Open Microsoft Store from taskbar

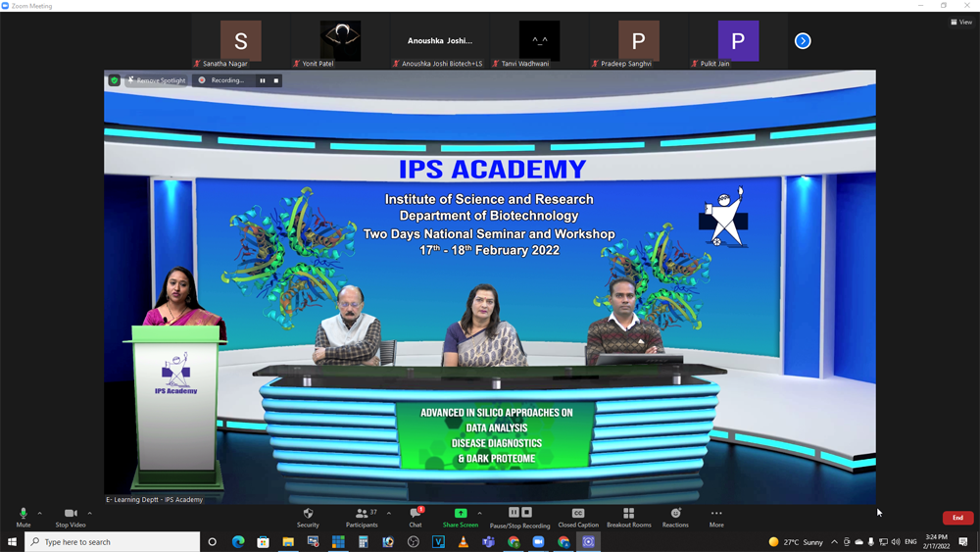(x=263, y=542)
